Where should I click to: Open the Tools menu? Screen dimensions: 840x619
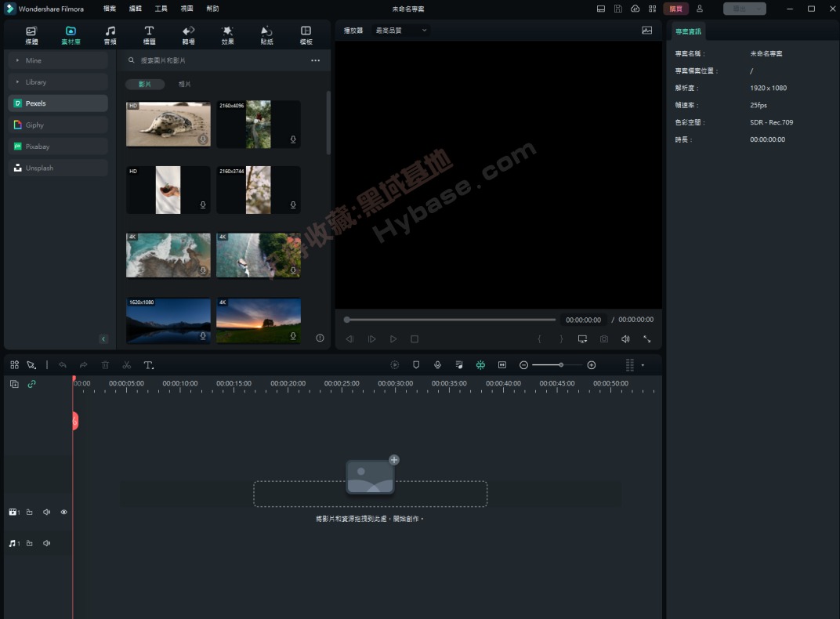point(161,9)
